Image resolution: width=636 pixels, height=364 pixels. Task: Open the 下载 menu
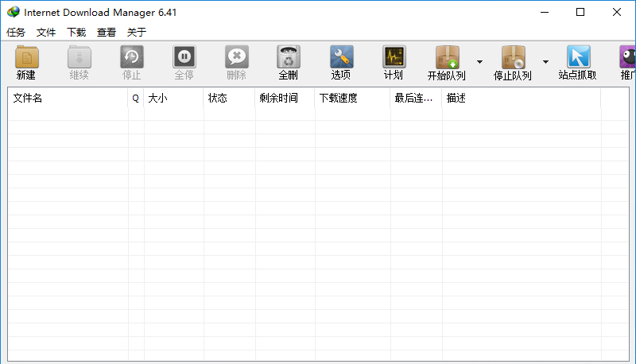click(x=76, y=32)
